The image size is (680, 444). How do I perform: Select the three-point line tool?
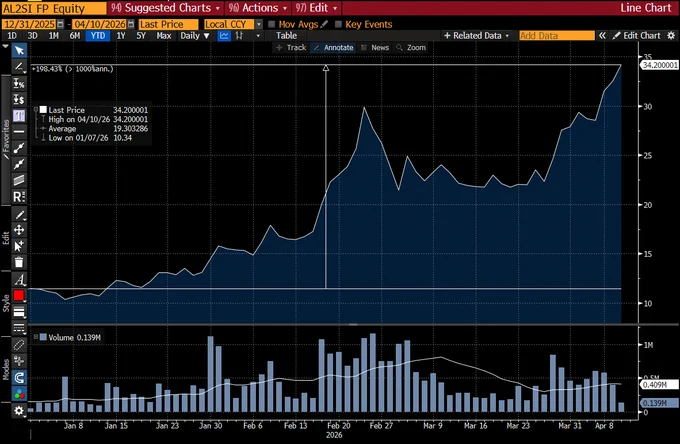(x=19, y=164)
